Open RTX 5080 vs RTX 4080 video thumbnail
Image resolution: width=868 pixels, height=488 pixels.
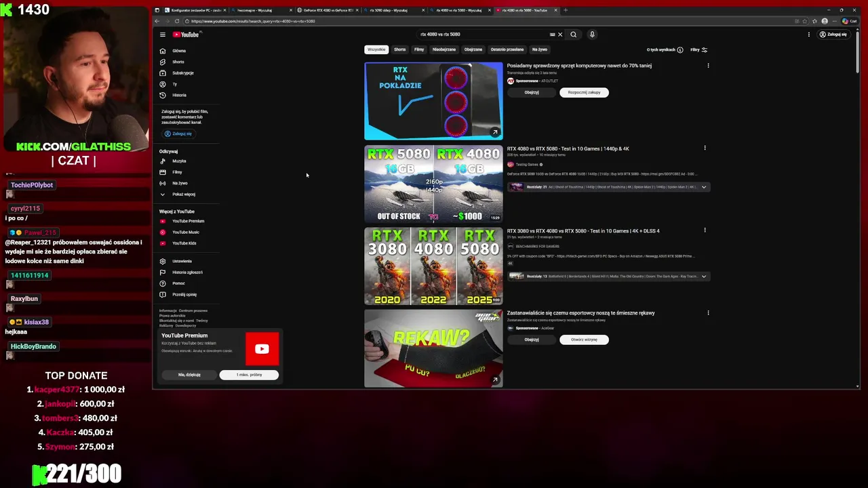pyautogui.click(x=433, y=184)
